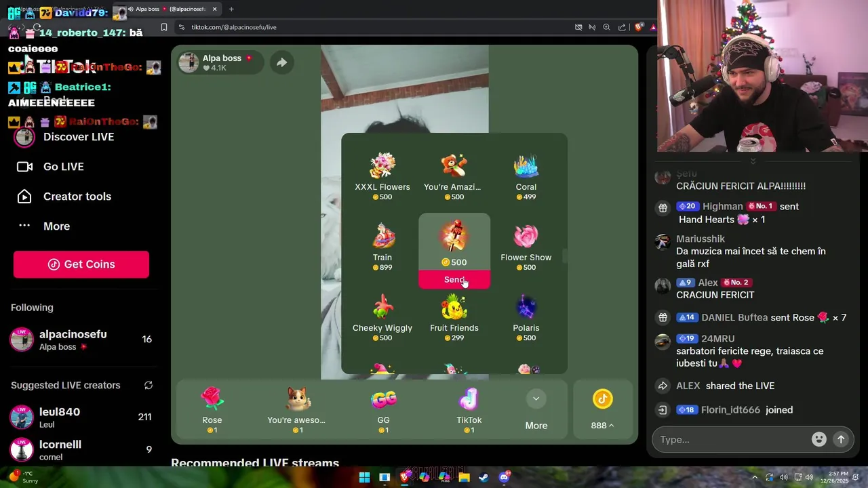
Task: Open followed creator alpacinosefu live
Action: (81, 340)
